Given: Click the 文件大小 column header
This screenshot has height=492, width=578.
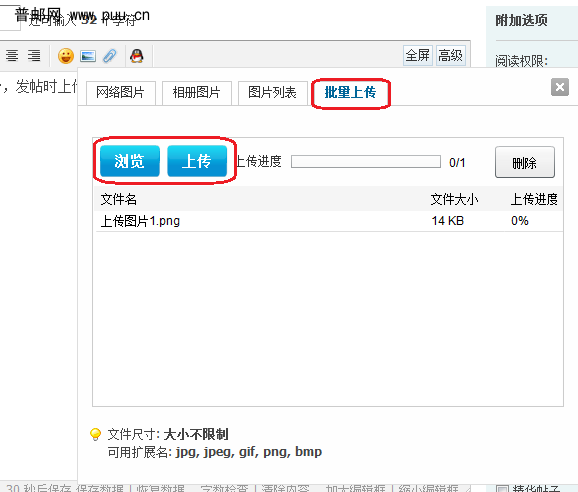Looking at the screenshot, I should pyautogui.click(x=454, y=199).
